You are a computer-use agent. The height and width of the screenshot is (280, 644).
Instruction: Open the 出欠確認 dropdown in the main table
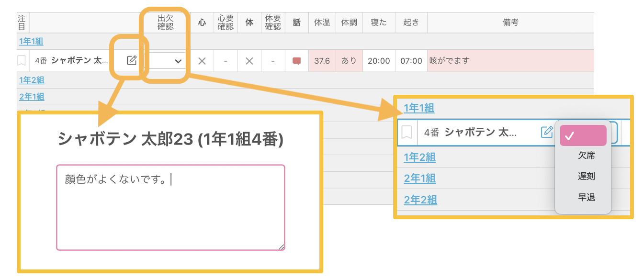(167, 61)
